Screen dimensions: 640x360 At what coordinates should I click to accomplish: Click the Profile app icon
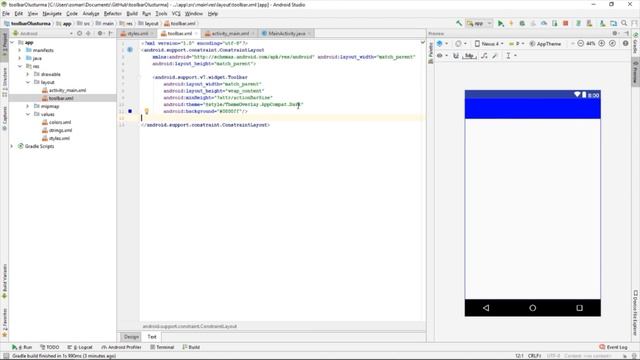click(544, 24)
